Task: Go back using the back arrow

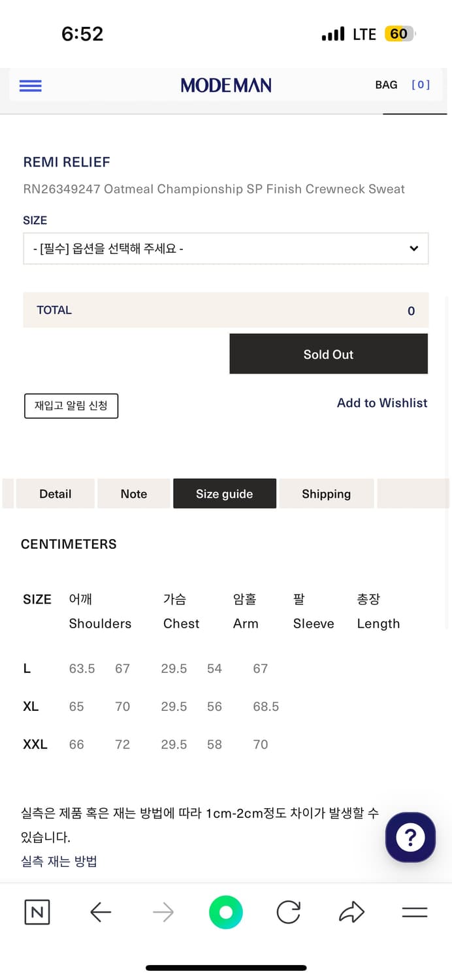Action: (x=100, y=912)
